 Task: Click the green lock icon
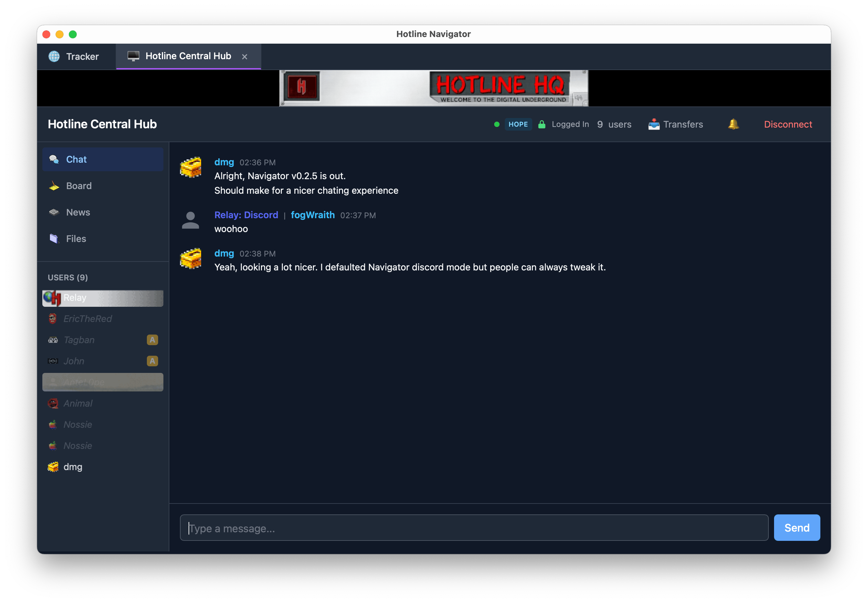coord(542,124)
